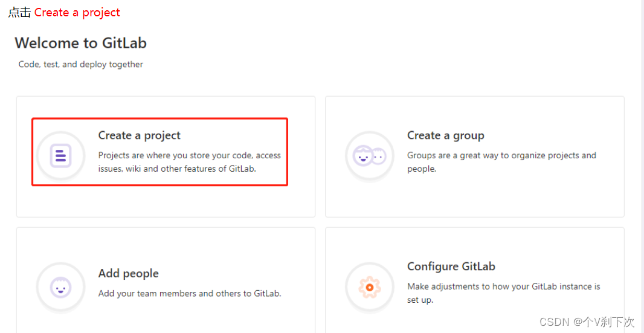This screenshot has width=644, height=333.
Task: Click the Create a project document icon
Action: coord(61,156)
